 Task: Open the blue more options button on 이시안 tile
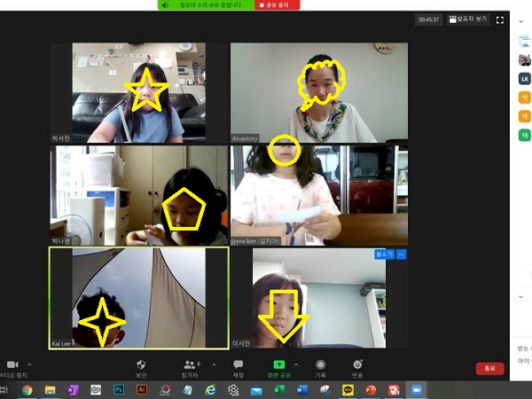401,254
